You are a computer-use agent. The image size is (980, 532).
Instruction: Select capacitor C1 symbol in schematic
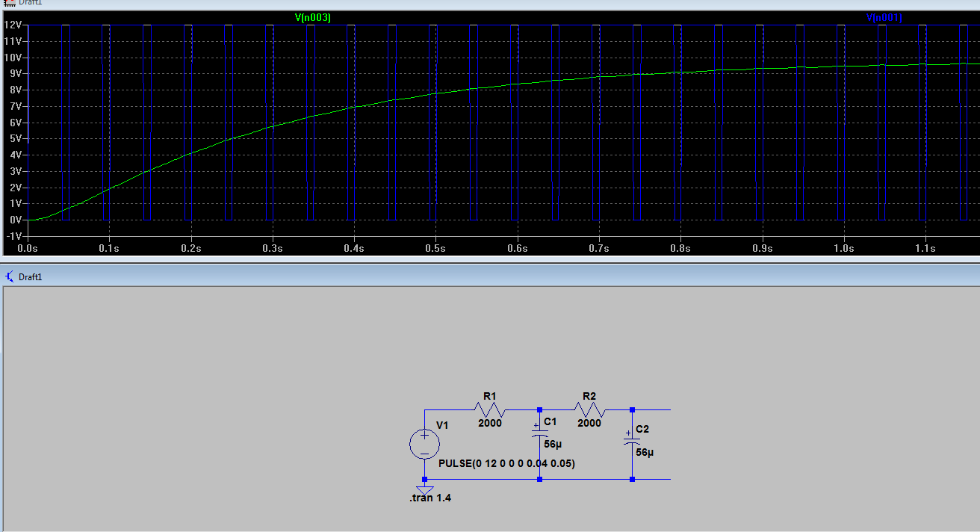coord(539,433)
